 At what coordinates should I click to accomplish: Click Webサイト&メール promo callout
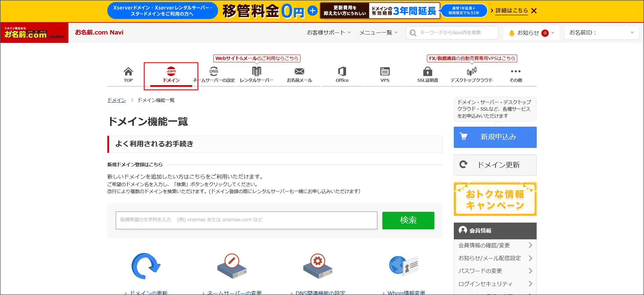(x=257, y=58)
